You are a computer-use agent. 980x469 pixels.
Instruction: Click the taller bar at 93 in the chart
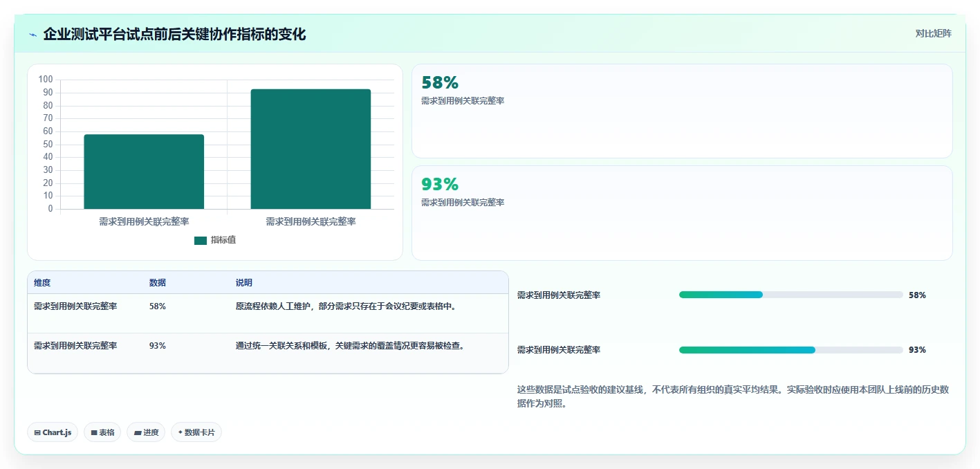click(x=311, y=149)
